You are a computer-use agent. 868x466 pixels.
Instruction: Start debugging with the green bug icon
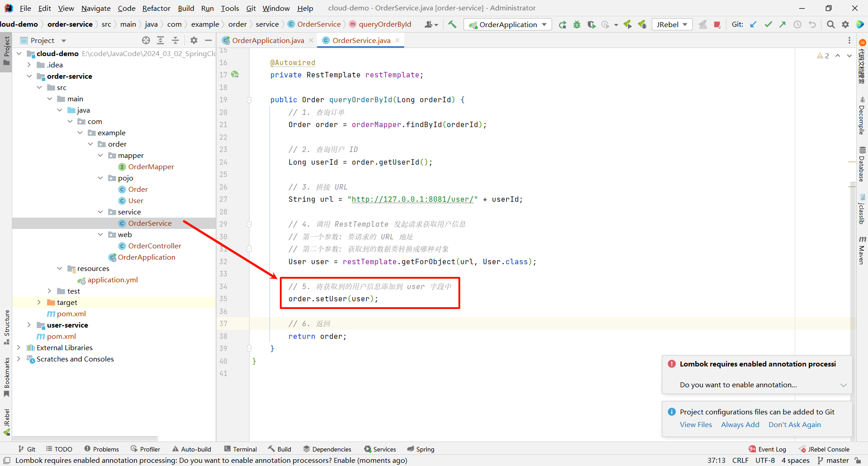577,25
